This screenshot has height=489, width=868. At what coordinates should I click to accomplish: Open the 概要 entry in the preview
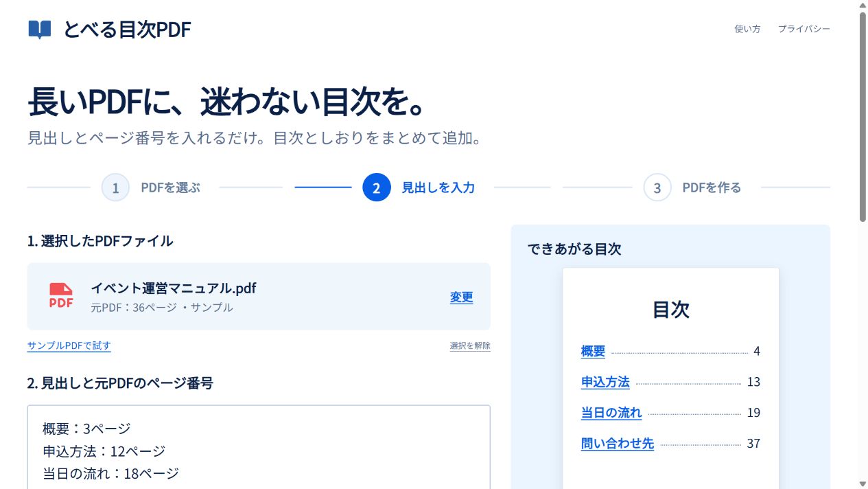593,351
